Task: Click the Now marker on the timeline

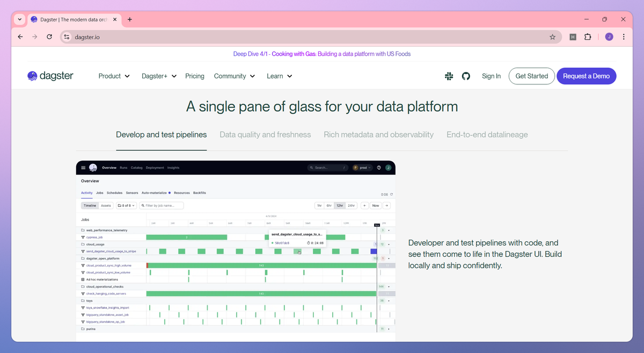Action: 377,225
